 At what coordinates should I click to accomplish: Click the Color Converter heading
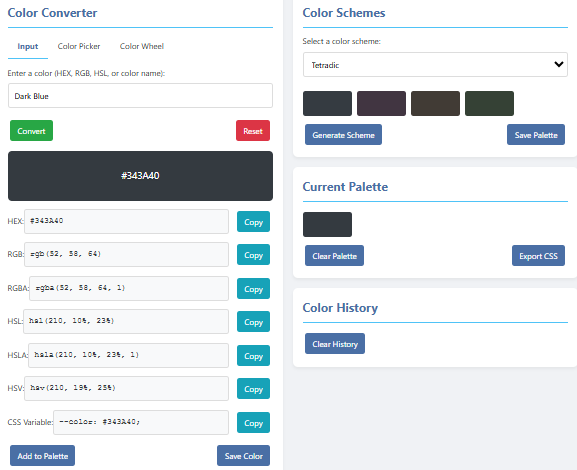(x=52, y=13)
